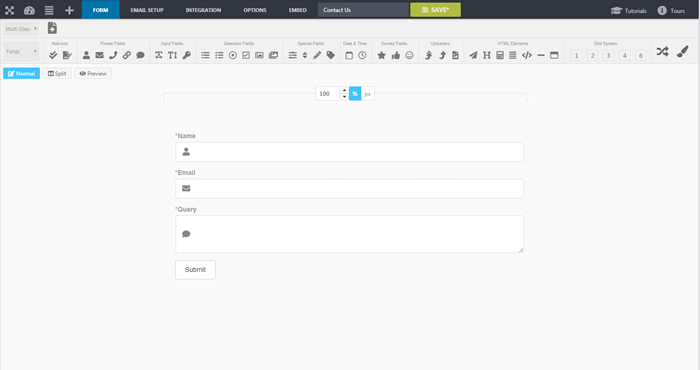Add a star rating survey field
Viewport: 700px width, 370px height.
381,55
